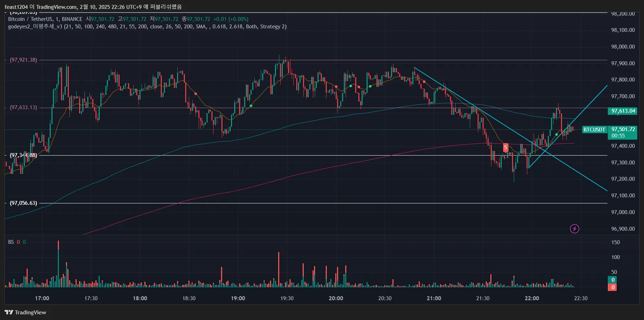Click the 97,700.00 price axis label
Screen dimensions: 644x320
click(x=623, y=96)
